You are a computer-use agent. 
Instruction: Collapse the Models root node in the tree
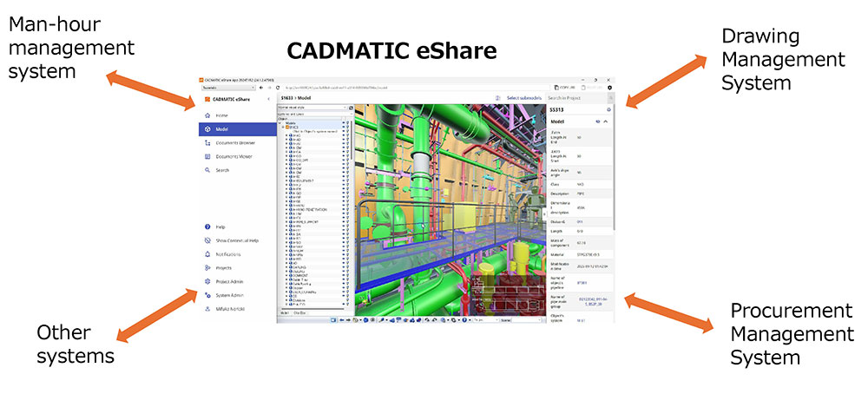click(280, 123)
